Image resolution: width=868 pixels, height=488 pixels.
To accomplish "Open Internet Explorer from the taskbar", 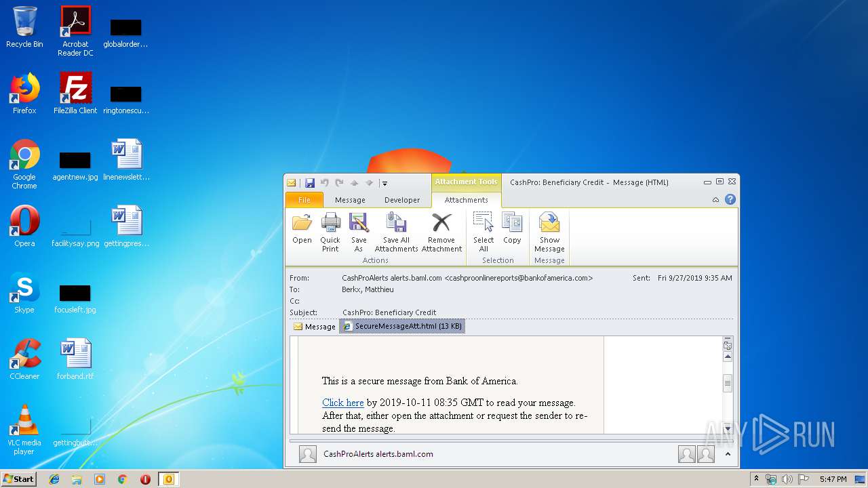I will (x=54, y=479).
